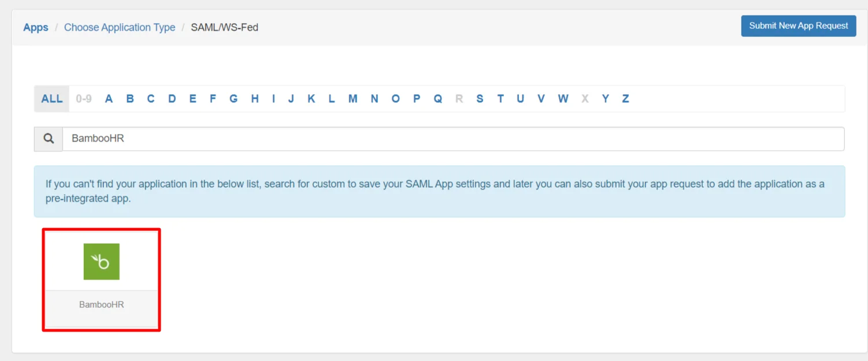
Task: Filter apps starting with letter C
Action: pyautogui.click(x=150, y=98)
